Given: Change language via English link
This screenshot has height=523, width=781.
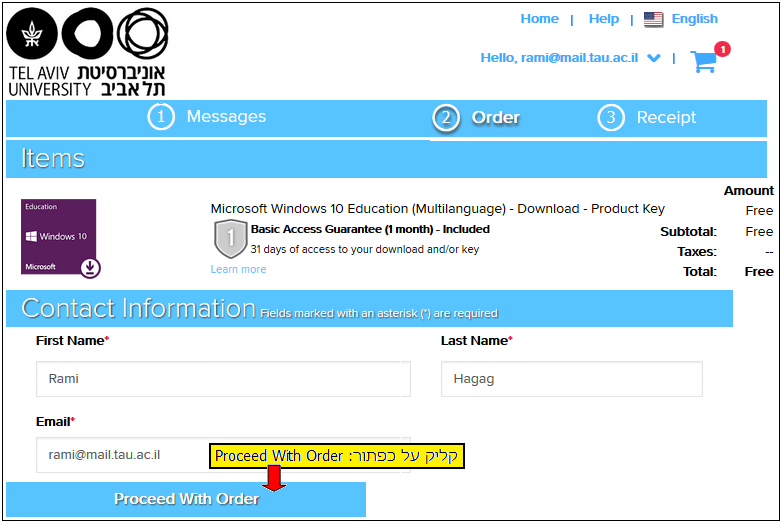Looking at the screenshot, I should (694, 19).
